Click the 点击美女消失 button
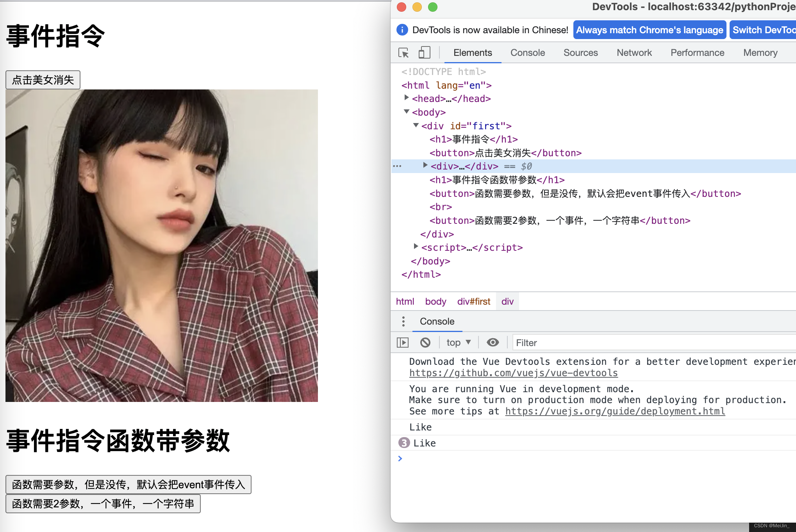796x532 pixels. click(x=43, y=80)
